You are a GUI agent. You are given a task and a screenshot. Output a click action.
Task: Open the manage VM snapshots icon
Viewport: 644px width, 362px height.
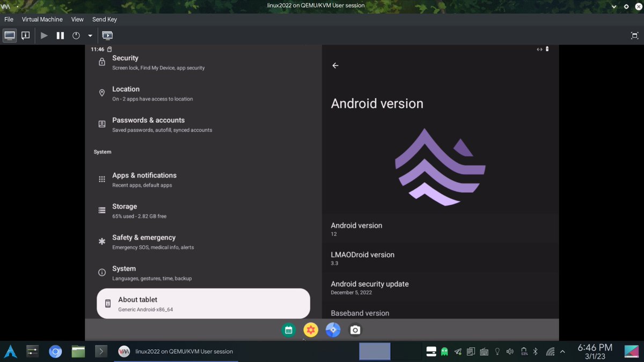point(107,35)
